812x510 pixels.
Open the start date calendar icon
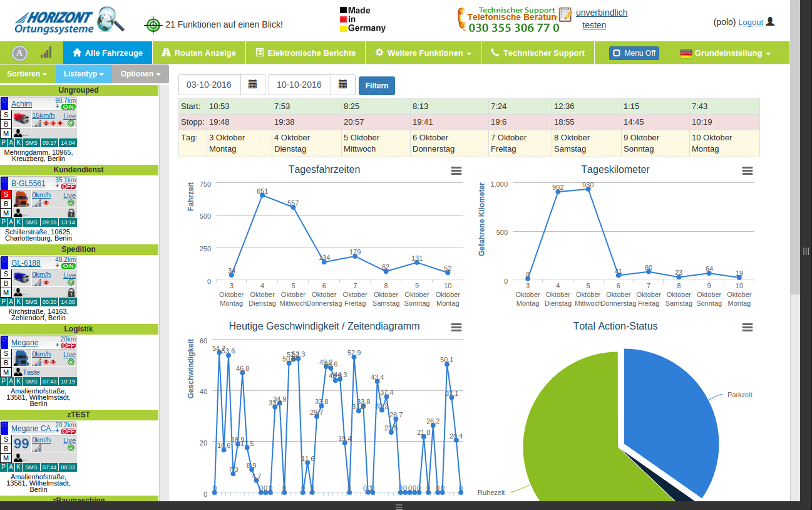[x=253, y=85]
